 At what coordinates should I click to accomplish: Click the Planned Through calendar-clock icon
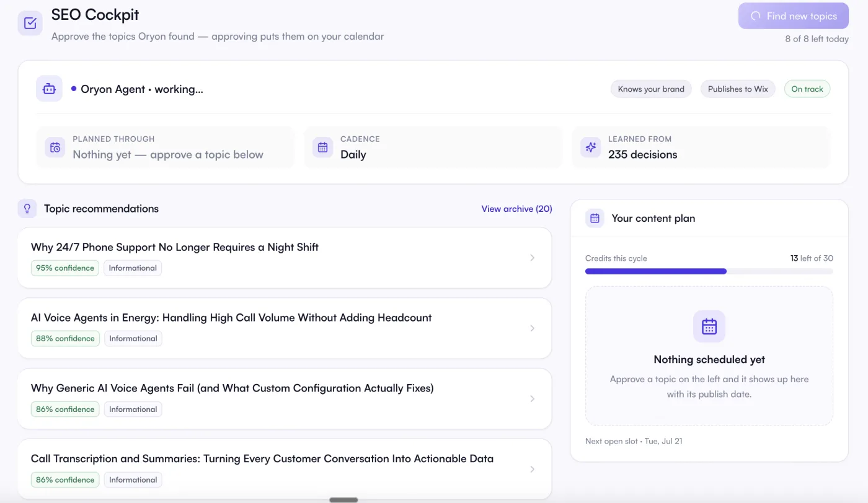(x=55, y=147)
